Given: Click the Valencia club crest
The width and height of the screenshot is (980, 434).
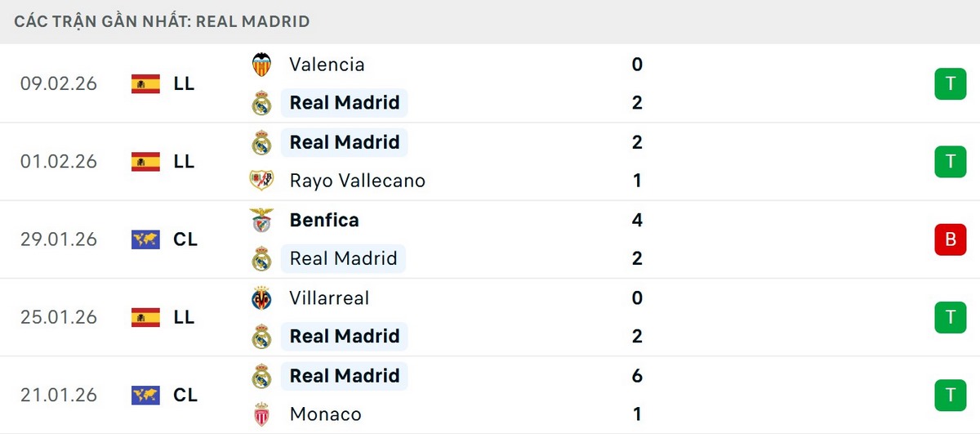Looking at the screenshot, I should [x=261, y=65].
